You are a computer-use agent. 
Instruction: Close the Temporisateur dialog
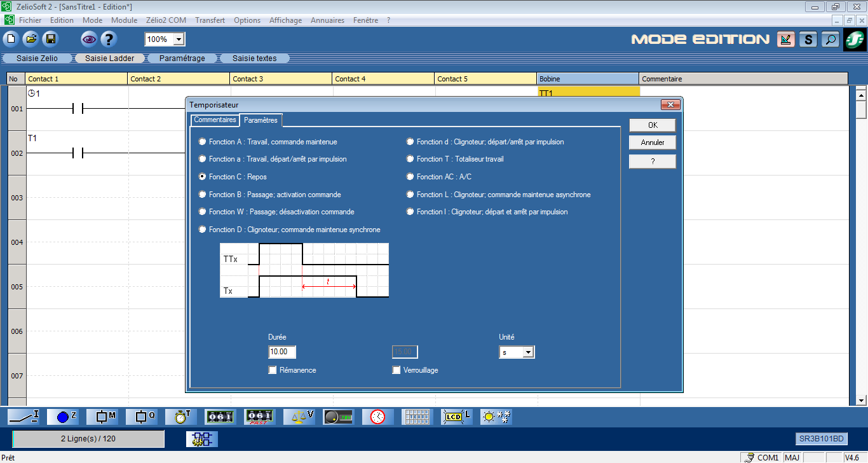click(x=671, y=104)
